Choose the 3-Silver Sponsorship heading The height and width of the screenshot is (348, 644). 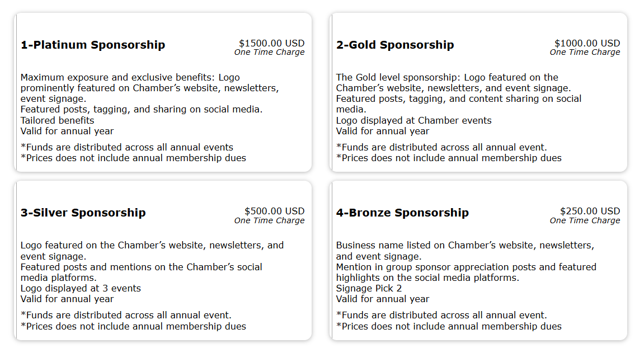(83, 213)
